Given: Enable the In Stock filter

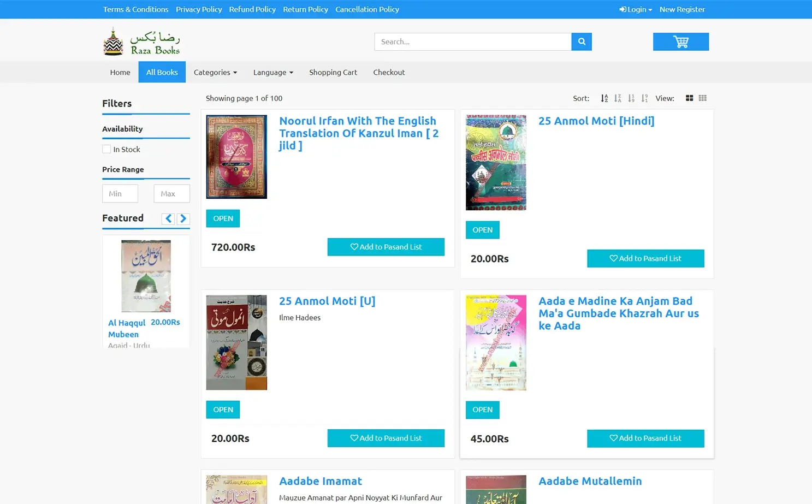Looking at the screenshot, I should point(106,149).
